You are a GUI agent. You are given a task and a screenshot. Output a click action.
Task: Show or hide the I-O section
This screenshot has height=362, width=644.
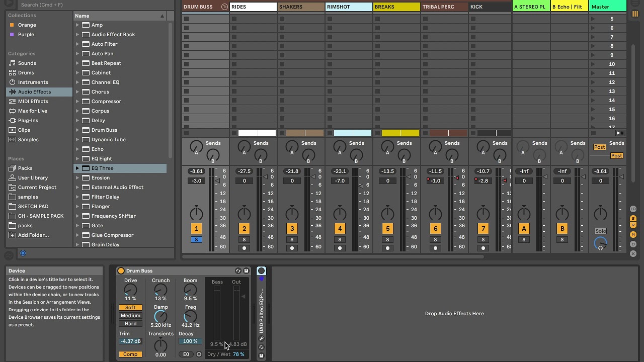click(x=633, y=209)
